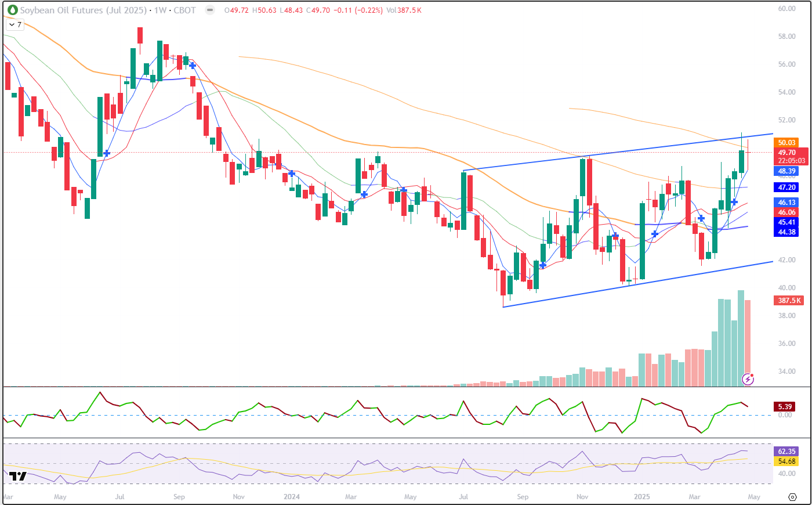The height and width of the screenshot is (505, 812).
Task: Click the open price O49.72 value
Action: 237,10
